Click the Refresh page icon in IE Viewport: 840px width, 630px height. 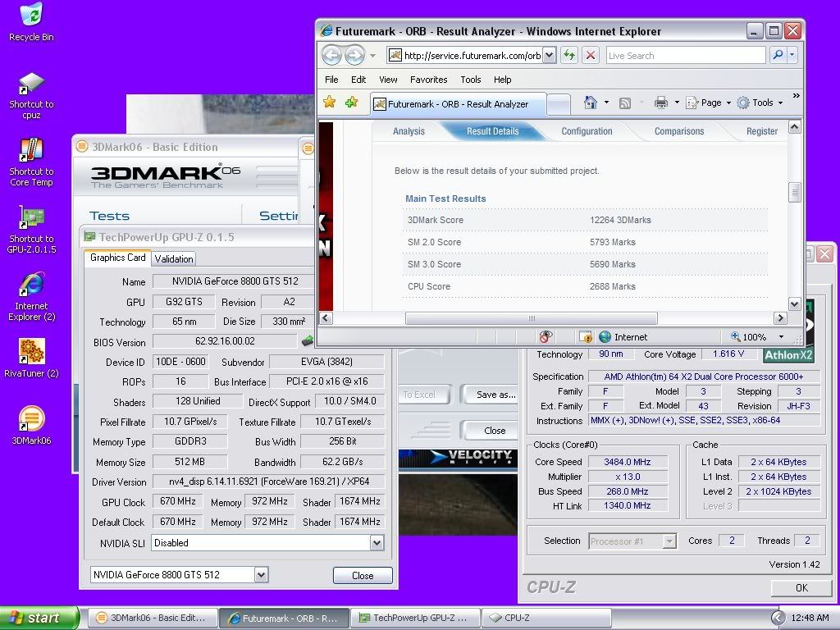pyautogui.click(x=569, y=55)
